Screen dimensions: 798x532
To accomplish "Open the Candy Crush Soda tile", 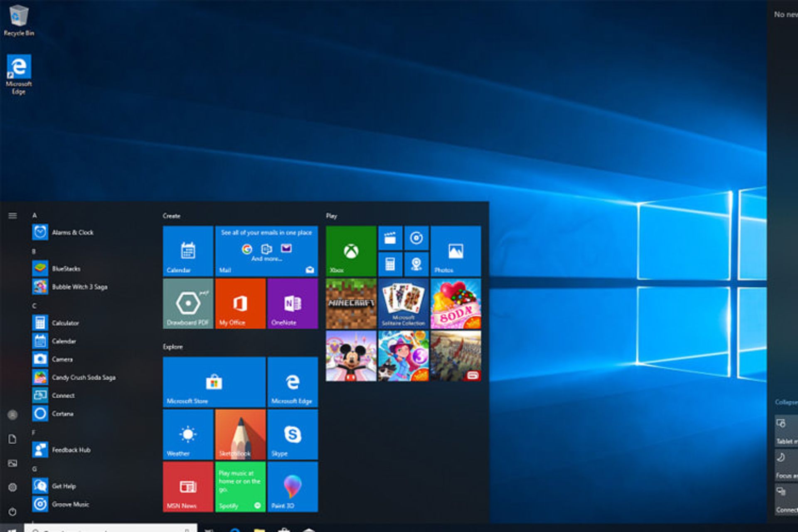I will tap(456, 303).
